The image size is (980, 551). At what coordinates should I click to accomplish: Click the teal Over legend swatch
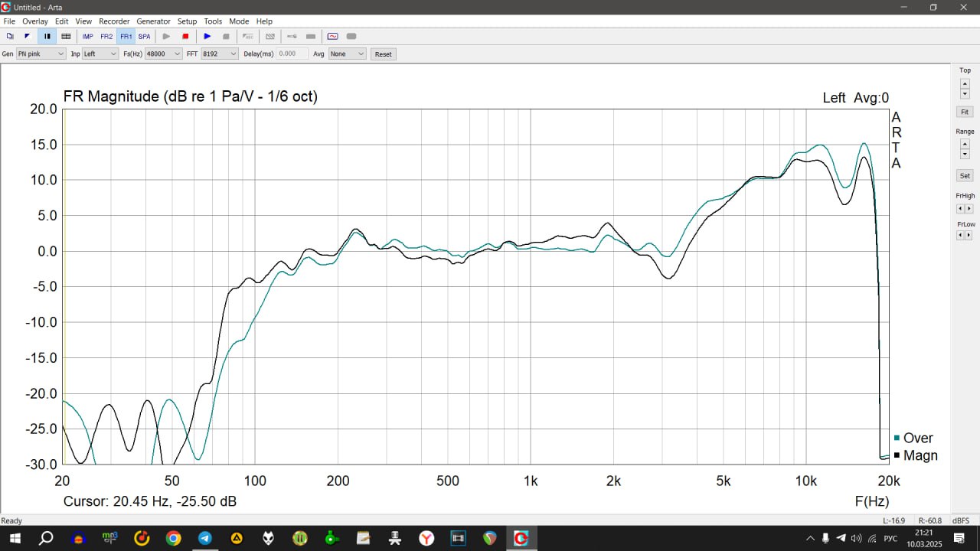(x=897, y=438)
